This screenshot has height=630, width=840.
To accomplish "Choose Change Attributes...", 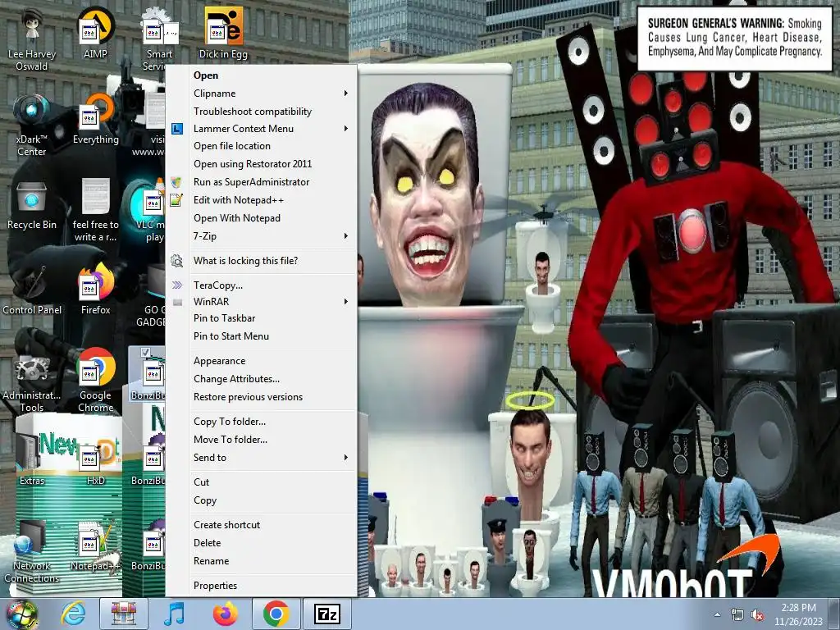I will point(261,379).
